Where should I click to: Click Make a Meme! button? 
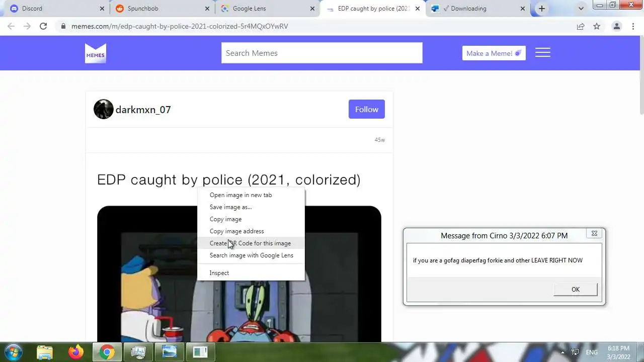[494, 53]
